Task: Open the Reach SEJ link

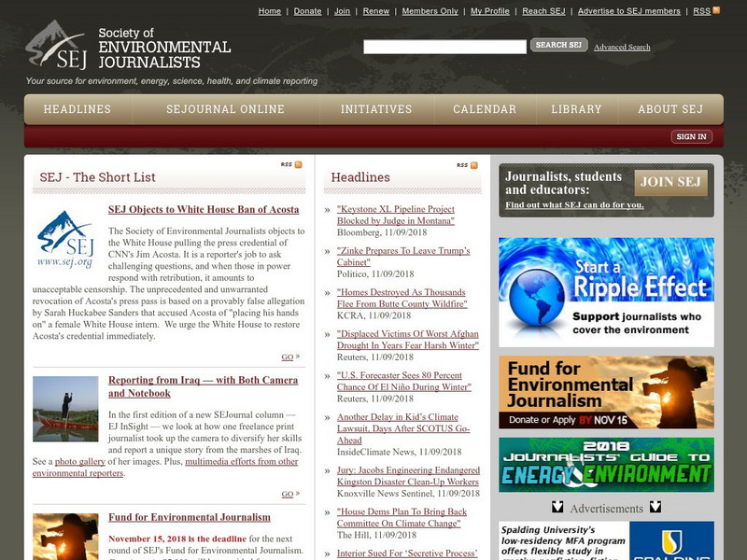Action: click(543, 11)
